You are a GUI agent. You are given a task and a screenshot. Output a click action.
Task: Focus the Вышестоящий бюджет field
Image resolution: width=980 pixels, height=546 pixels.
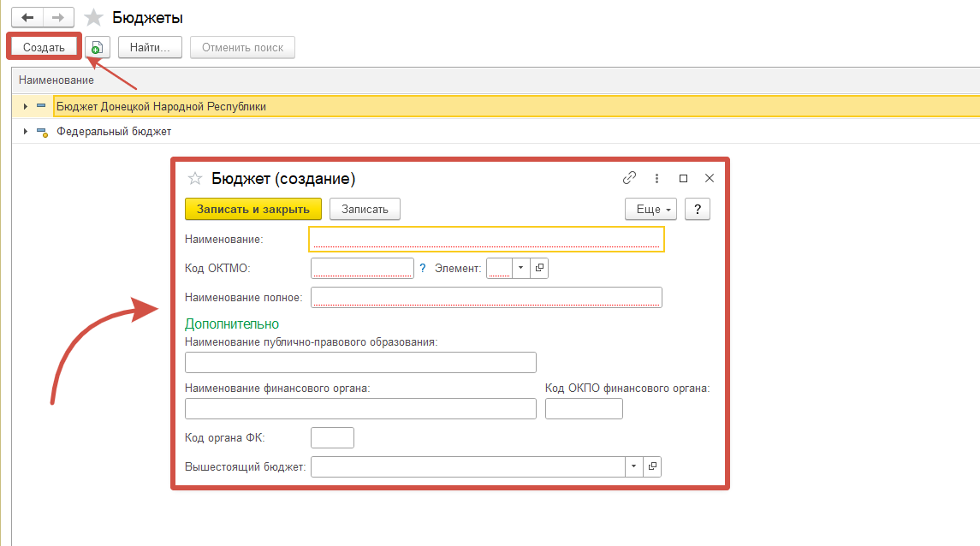pyautogui.click(x=468, y=466)
